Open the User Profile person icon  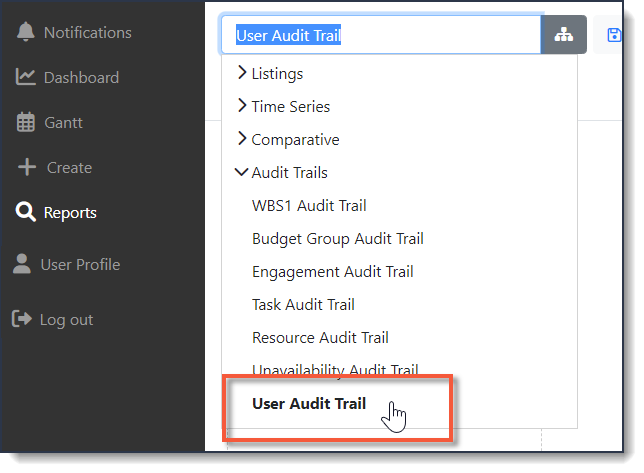tap(22, 264)
